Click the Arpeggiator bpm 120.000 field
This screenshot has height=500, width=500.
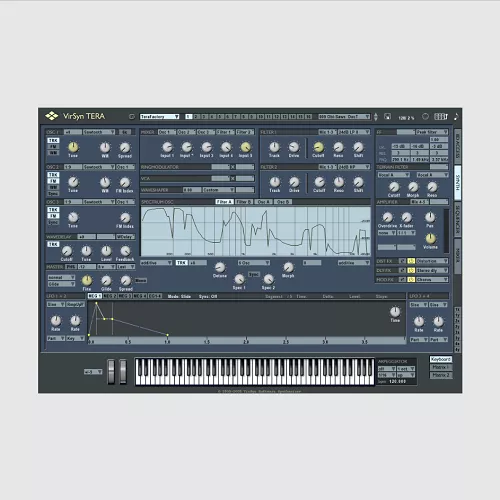pyautogui.click(x=397, y=381)
